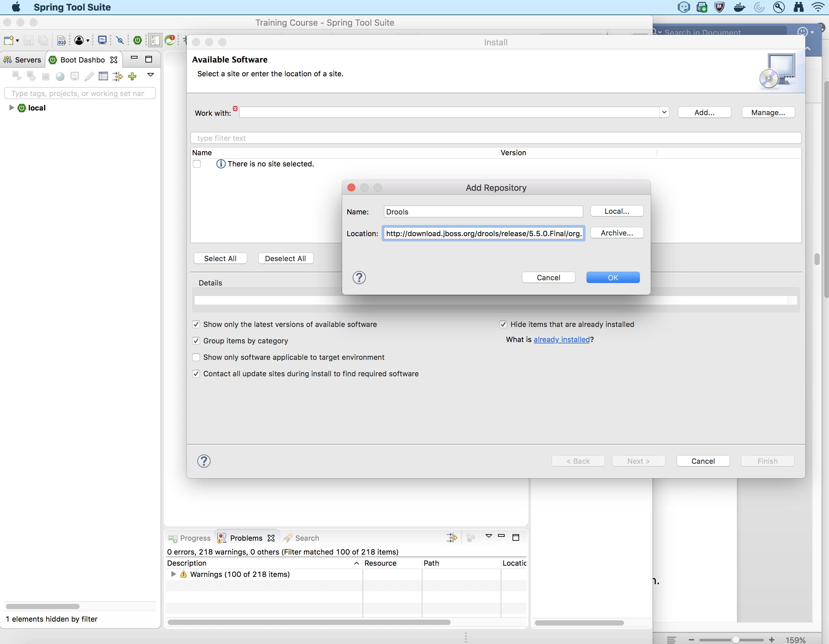Click the Docker whale menu bar icon
The width and height of the screenshot is (829, 644).
pos(739,7)
